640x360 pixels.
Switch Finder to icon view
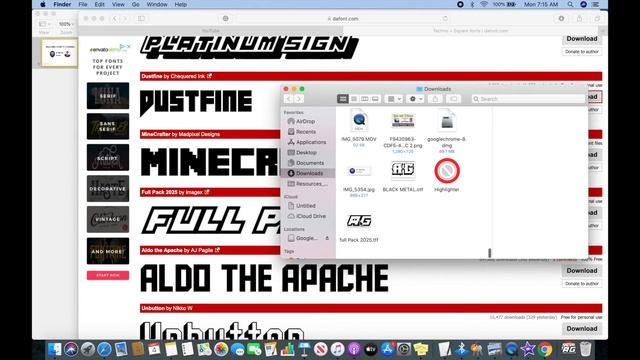tap(343, 99)
